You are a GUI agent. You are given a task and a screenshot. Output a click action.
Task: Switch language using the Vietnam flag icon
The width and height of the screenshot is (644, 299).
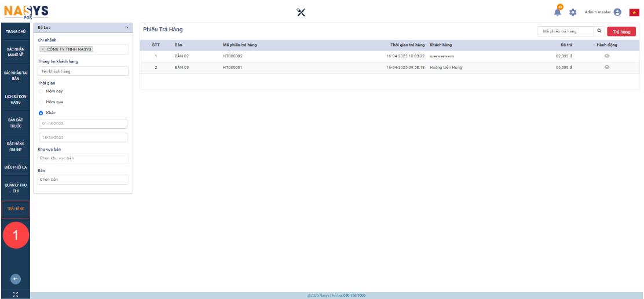pos(634,12)
